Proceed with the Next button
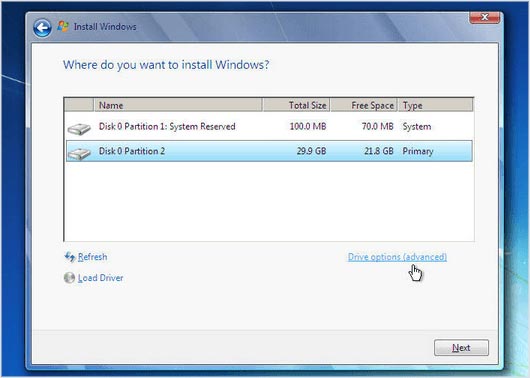The width and height of the screenshot is (530, 378). [461, 348]
